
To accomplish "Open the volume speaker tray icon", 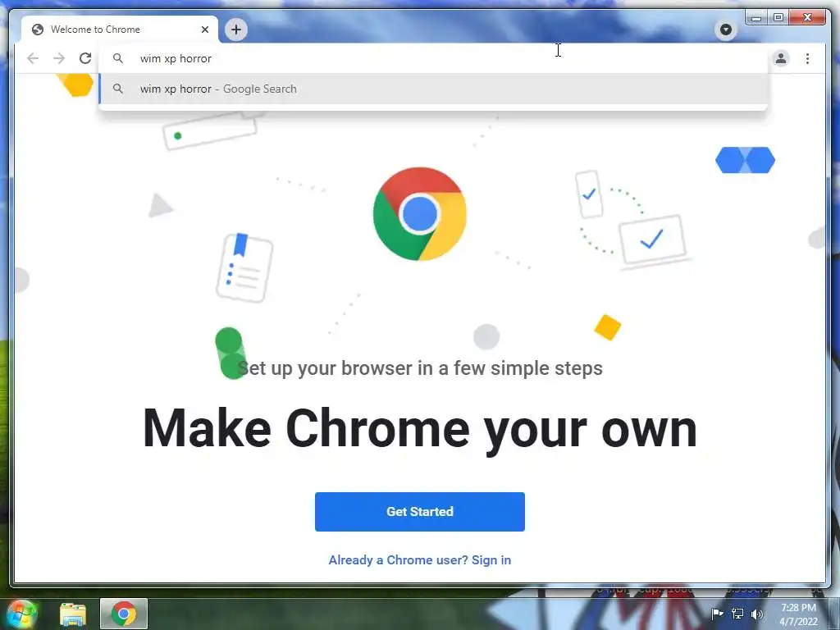I will coord(757,614).
